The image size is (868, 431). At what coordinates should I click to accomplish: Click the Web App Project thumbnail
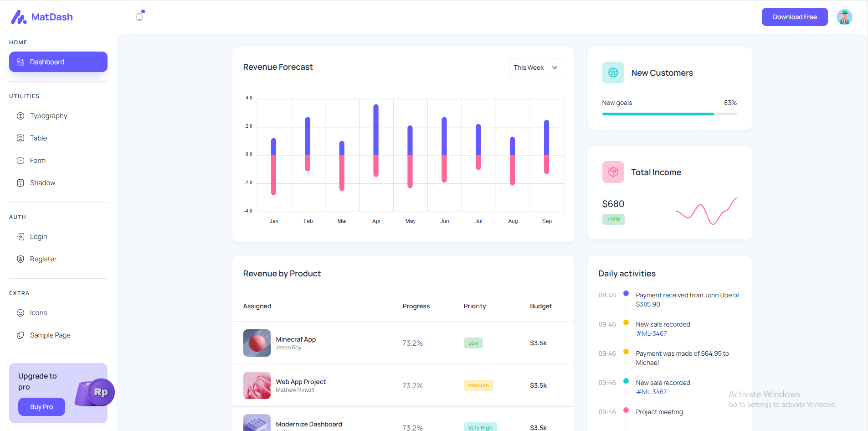[257, 385]
